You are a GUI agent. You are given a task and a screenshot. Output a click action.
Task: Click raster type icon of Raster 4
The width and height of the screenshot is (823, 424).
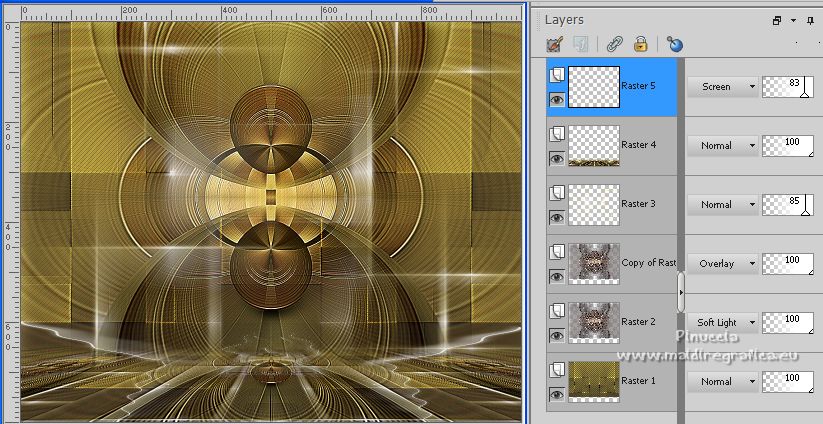tap(556, 134)
